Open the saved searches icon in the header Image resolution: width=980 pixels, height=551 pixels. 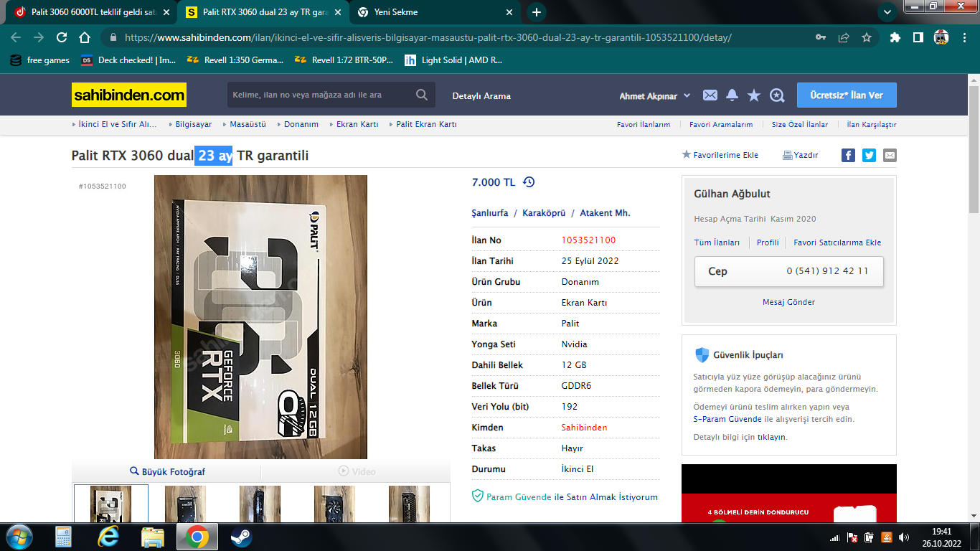point(777,95)
